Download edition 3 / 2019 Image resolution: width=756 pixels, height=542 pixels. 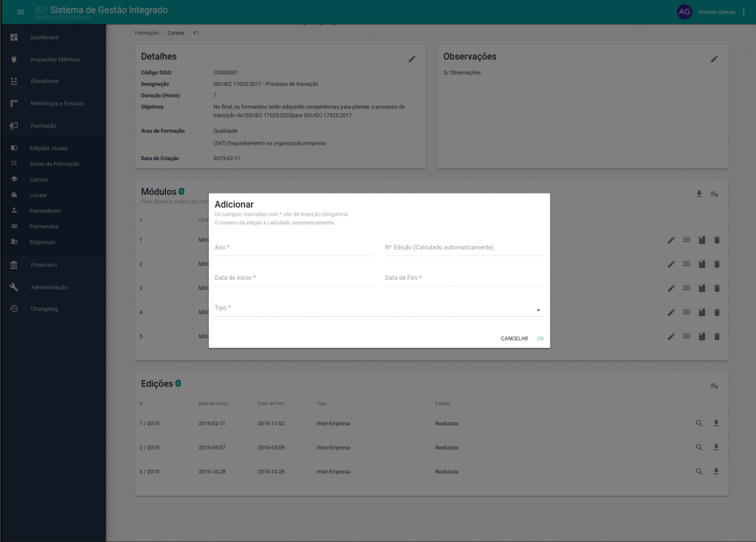click(x=716, y=472)
